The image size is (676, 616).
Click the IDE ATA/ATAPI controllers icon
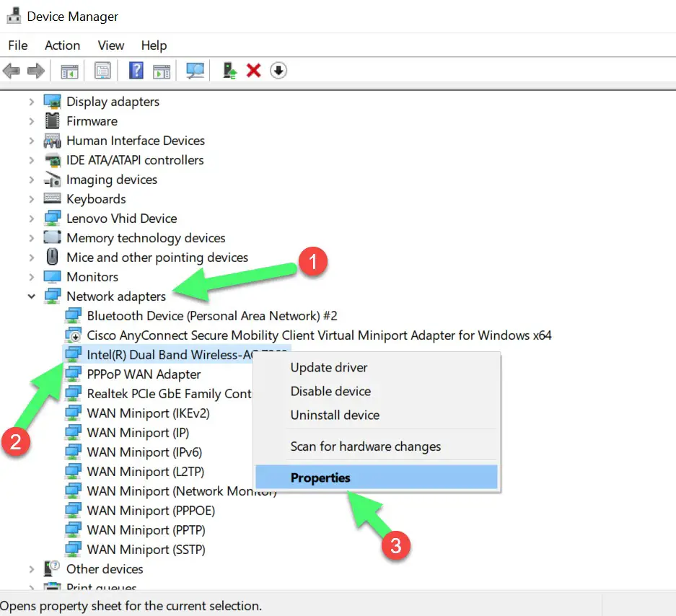53,160
